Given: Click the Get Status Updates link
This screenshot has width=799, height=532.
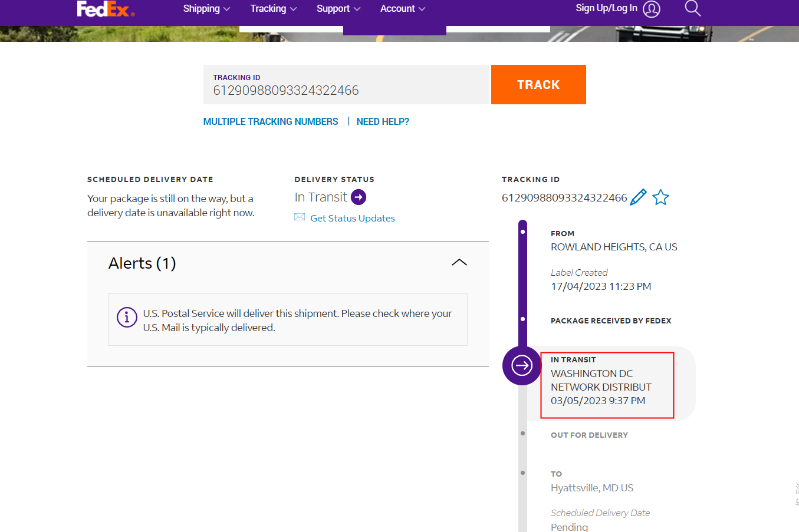Looking at the screenshot, I should [x=353, y=218].
